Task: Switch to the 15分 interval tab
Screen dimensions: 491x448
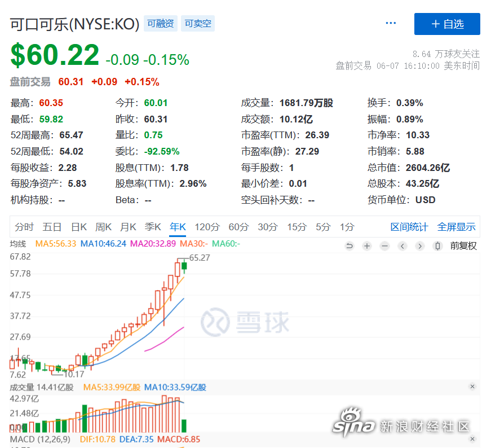Action: tap(297, 227)
